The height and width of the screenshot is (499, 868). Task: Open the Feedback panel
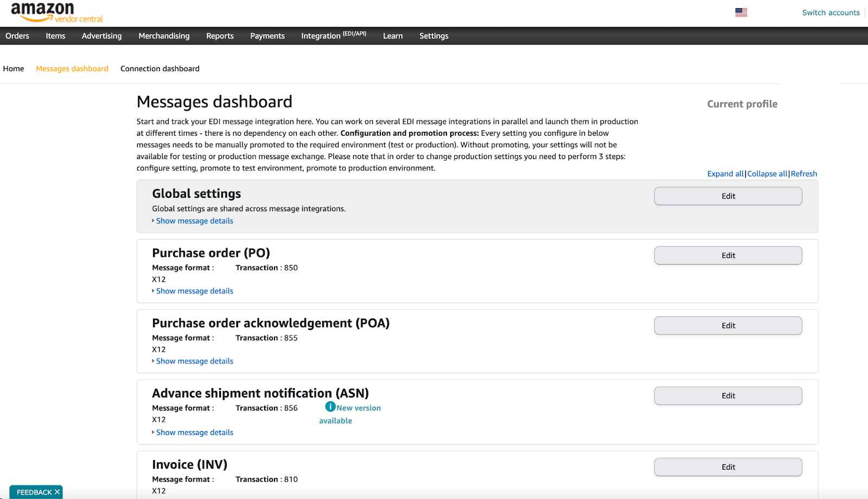[34, 492]
